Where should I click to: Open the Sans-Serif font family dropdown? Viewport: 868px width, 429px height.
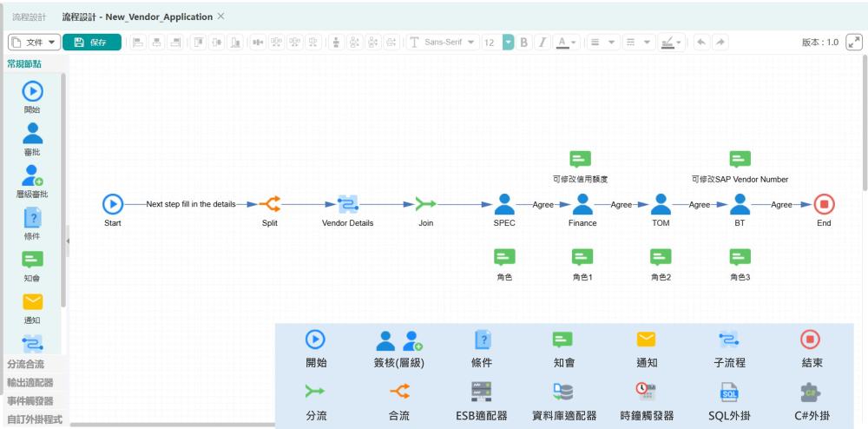tap(443, 43)
